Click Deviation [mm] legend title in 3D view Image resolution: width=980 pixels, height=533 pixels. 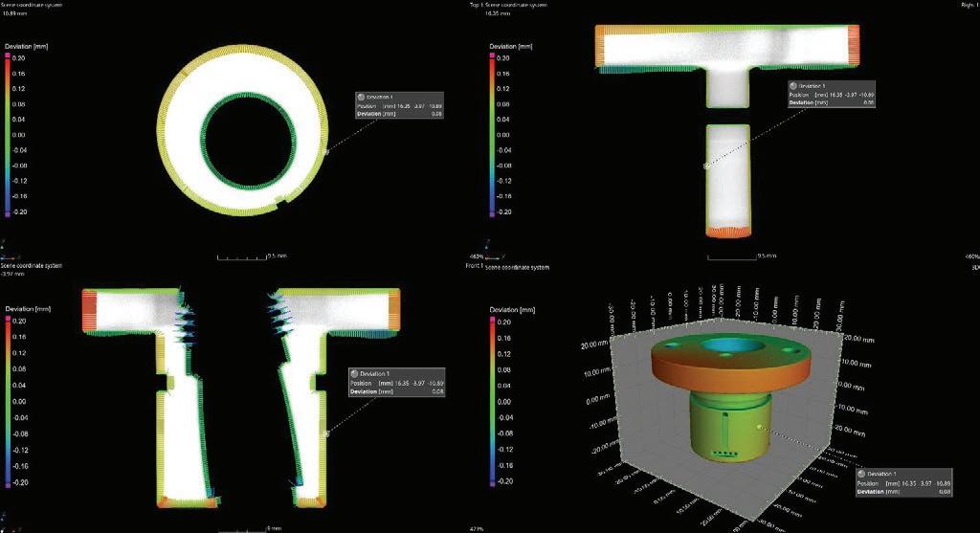click(x=513, y=310)
